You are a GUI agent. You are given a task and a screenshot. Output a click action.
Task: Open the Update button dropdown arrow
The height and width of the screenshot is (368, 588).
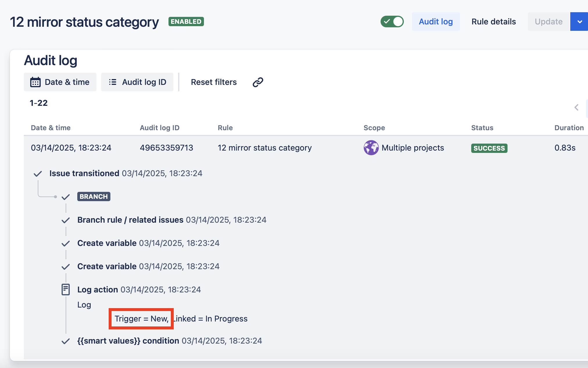(x=579, y=22)
